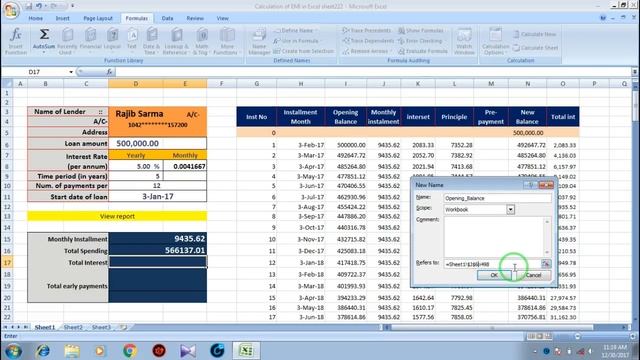Click OK in New Name dialog
This screenshot has width=640, height=360.
point(494,275)
